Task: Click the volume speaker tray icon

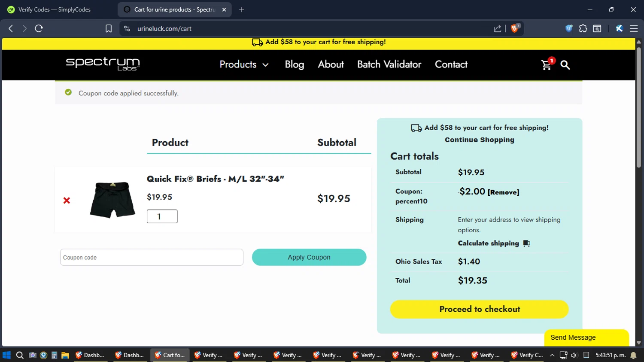Action: coord(574,355)
